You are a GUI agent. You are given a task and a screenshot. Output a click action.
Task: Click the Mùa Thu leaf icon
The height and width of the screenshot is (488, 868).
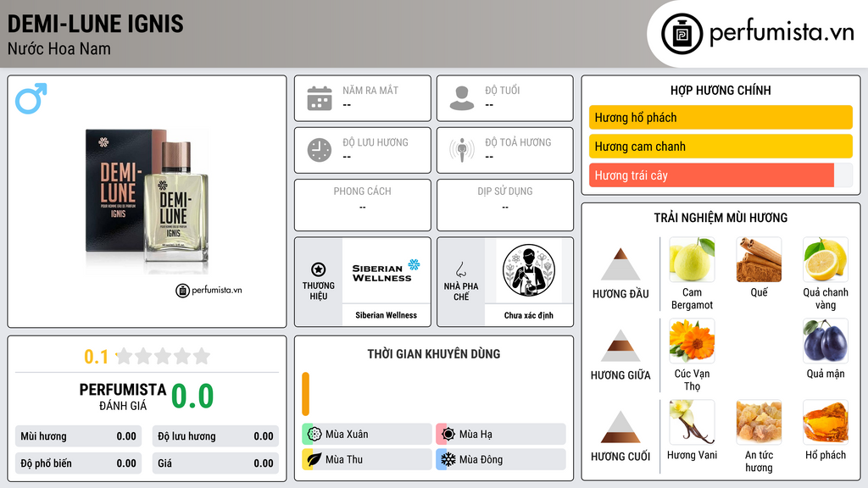pyautogui.click(x=314, y=459)
